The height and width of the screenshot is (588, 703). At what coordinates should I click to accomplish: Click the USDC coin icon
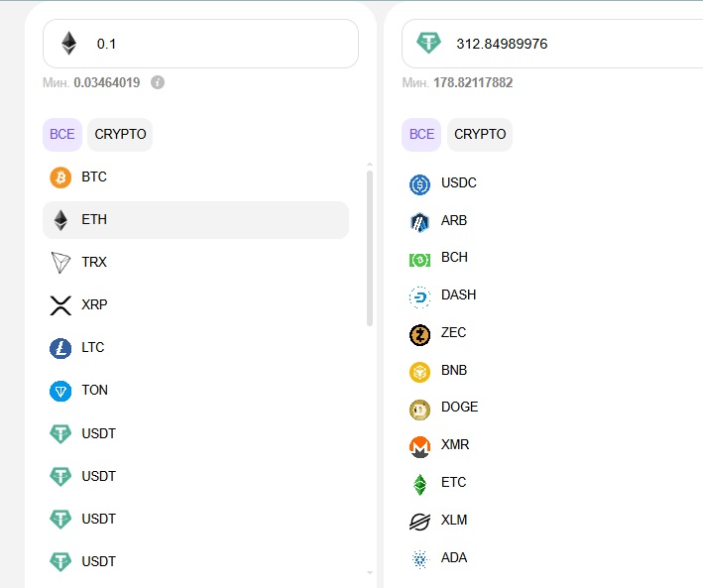coord(419,183)
